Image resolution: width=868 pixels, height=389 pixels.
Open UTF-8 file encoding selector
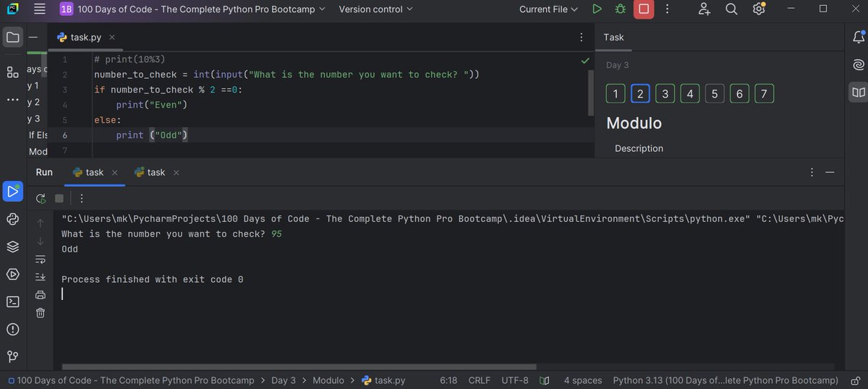coord(515,380)
